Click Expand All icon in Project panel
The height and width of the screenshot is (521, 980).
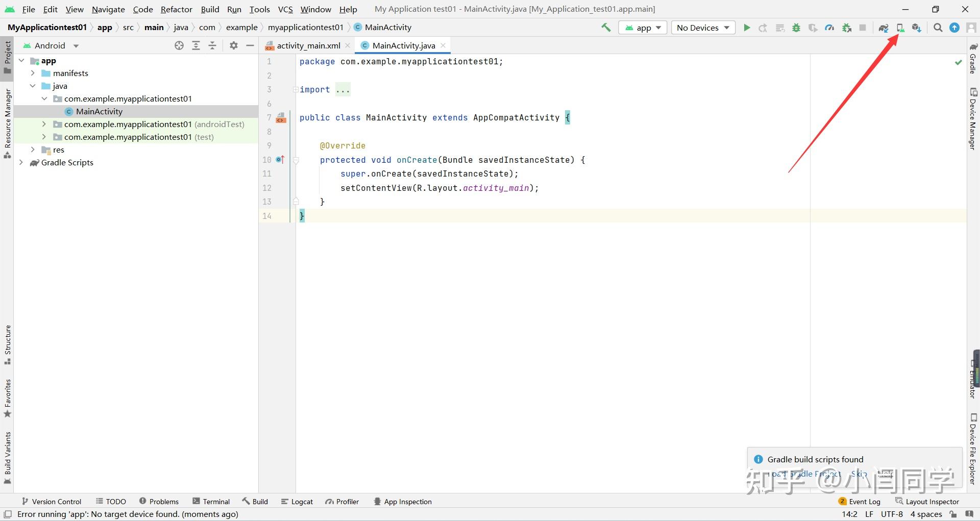pyautogui.click(x=196, y=45)
